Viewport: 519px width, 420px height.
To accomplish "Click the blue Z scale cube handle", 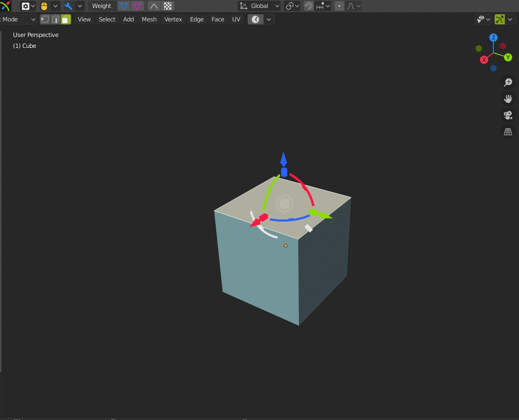I will [284, 172].
